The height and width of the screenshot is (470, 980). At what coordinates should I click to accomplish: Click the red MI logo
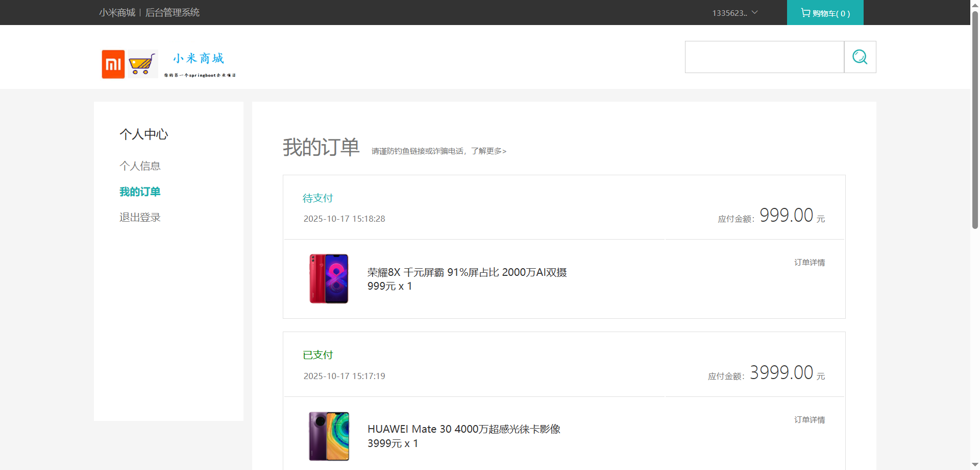113,64
